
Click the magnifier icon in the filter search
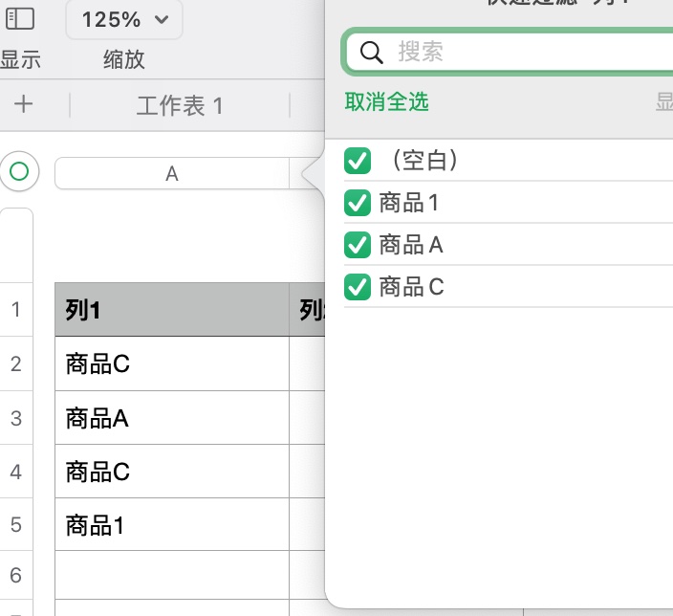coord(371,52)
